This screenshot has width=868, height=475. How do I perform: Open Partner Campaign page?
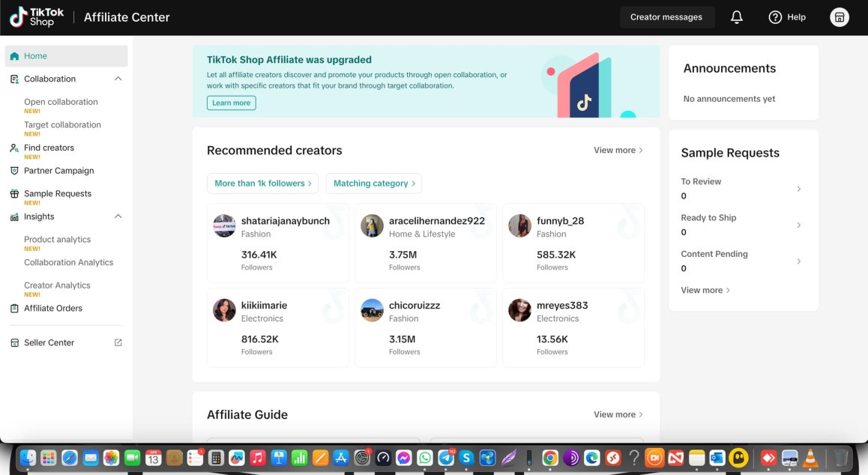(58, 171)
